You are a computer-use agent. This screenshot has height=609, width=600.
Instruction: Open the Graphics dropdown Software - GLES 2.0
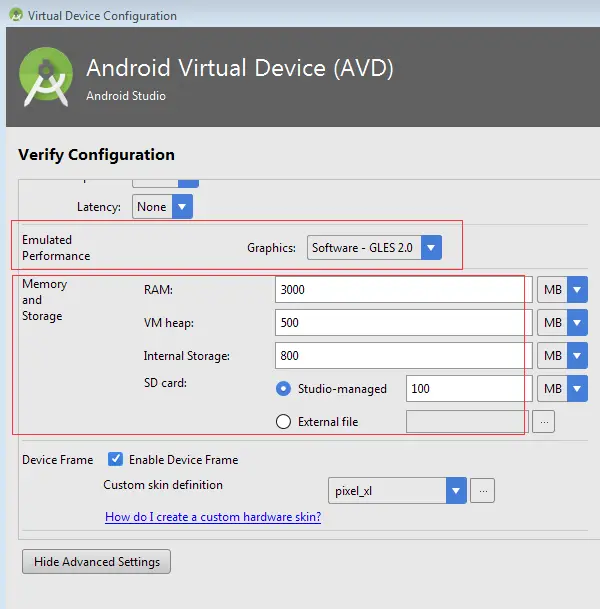[x=374, y=247]
